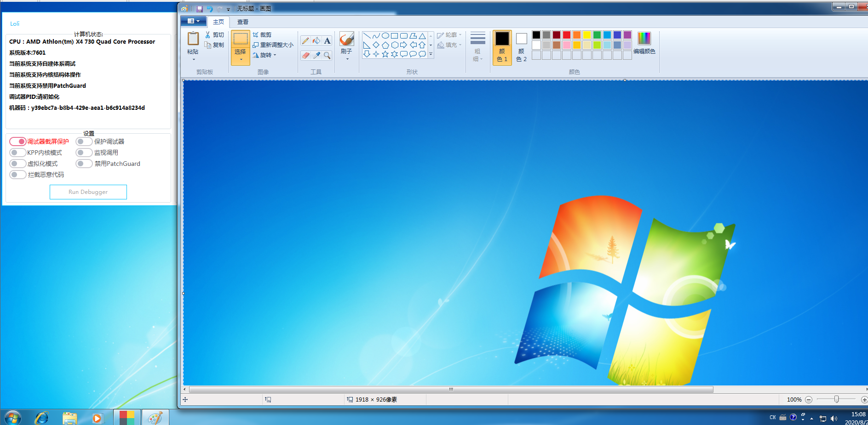Enable the 监视调用 switch
The height and width of the screenshot is (425, 868).
click(84, 153)
